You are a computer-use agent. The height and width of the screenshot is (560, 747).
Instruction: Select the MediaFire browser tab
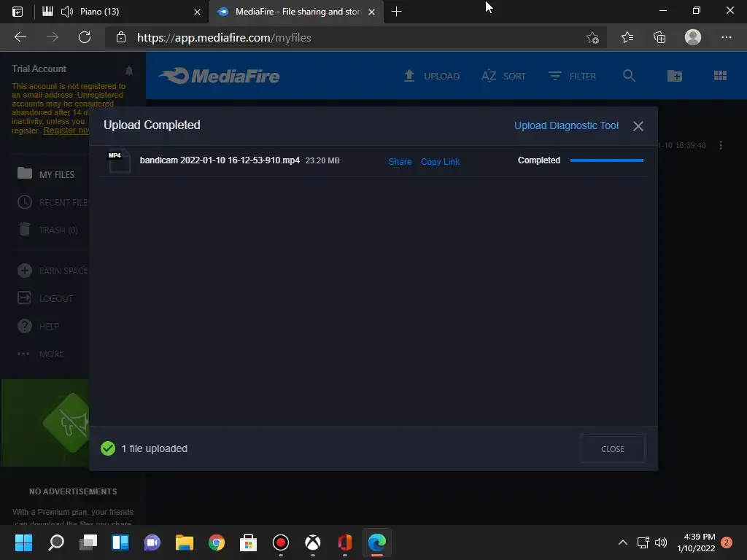tap(298, 12)
